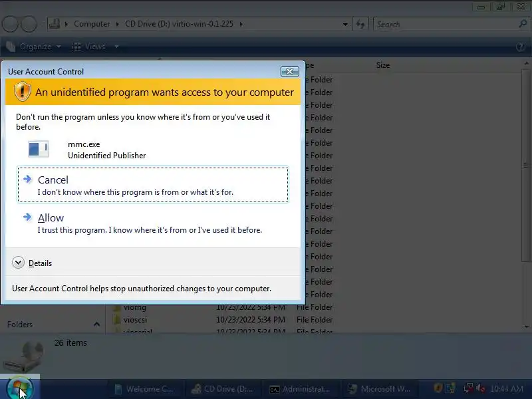The height and width of the screenshot is (399, 532).
Task: Click the search magnifier icon
Action: [523, 24]
